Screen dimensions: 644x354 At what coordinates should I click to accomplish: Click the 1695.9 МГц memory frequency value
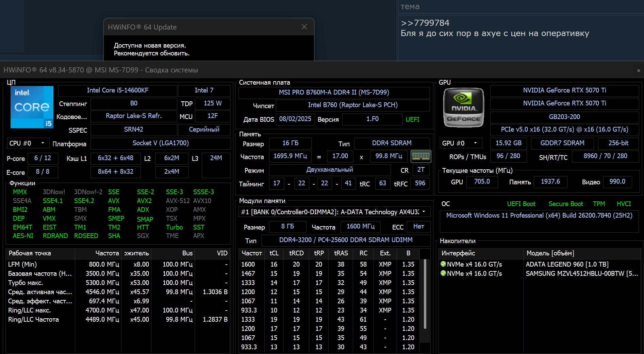point(290,156)
